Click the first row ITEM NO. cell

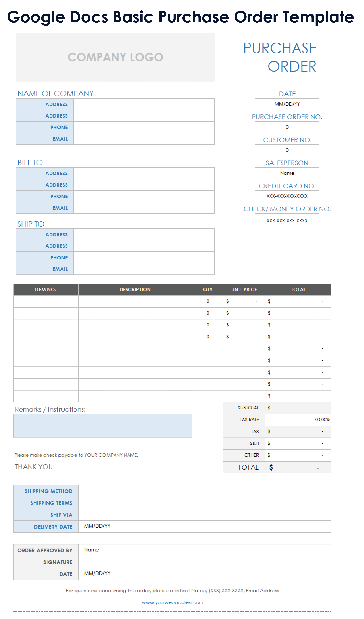click(46, 301)
